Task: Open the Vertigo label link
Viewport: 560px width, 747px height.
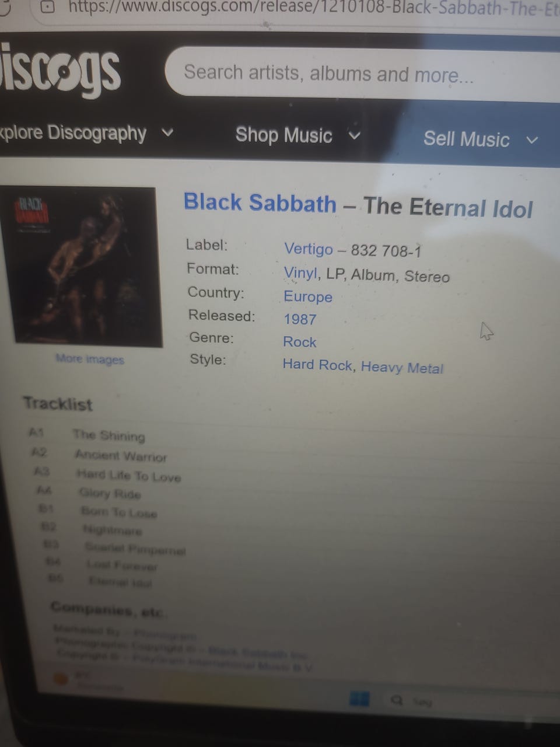Action: pos(308,249)
